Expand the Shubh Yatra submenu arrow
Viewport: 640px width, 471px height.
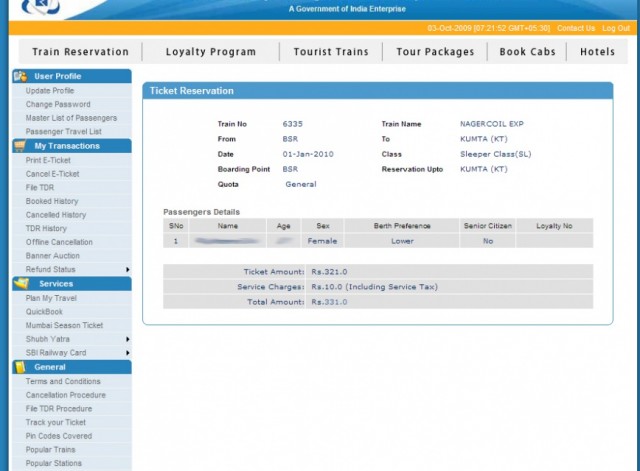click(x=127, y=339)
